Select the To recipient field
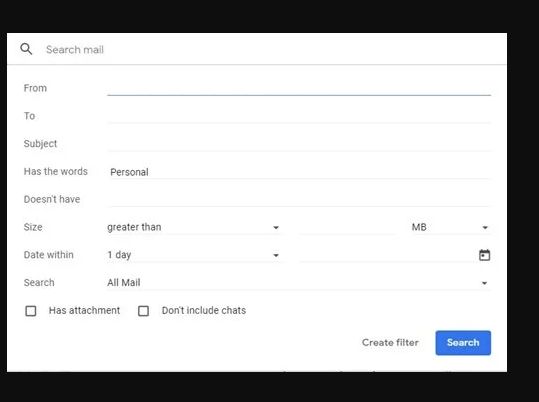The image size is (539, 402). tap(299, 116)
